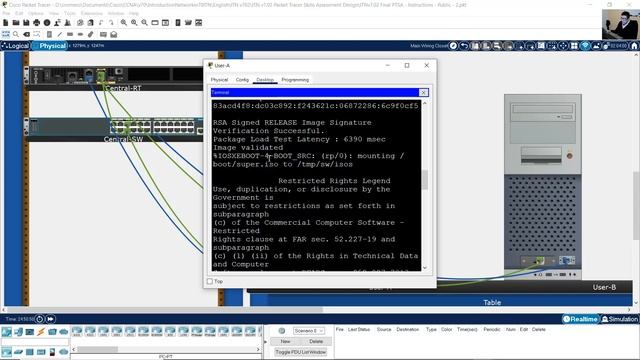Image resolution: width=640 pixels, height=360 pixels.
Task: Expand the PDU list panel arrow
Action: coord(266,341)
